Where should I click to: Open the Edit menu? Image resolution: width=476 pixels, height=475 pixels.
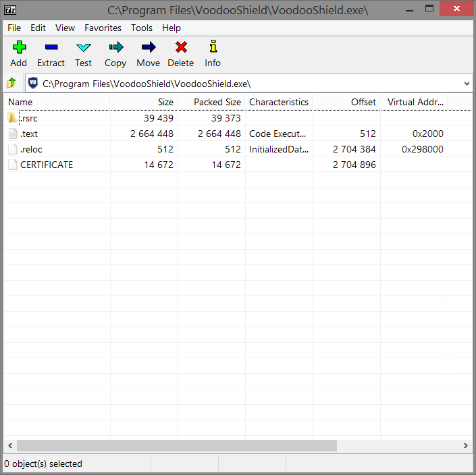click(38, 28)
